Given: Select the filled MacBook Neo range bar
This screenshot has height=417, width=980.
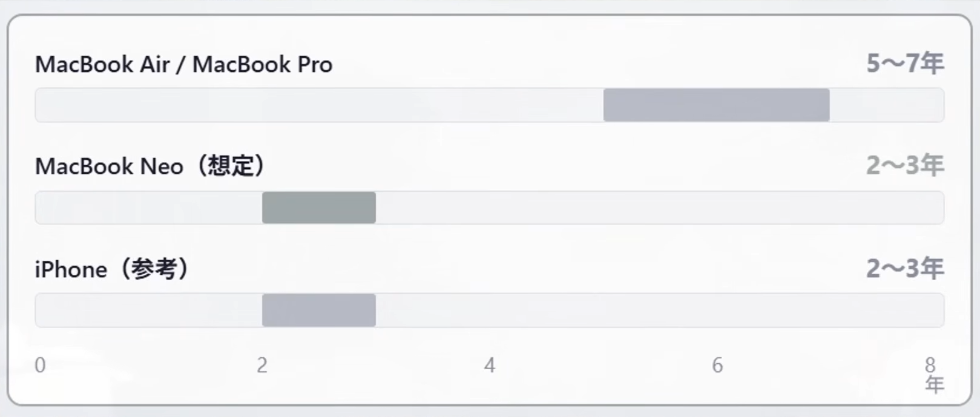Looking at the screenshot, I should click(319, 208).
